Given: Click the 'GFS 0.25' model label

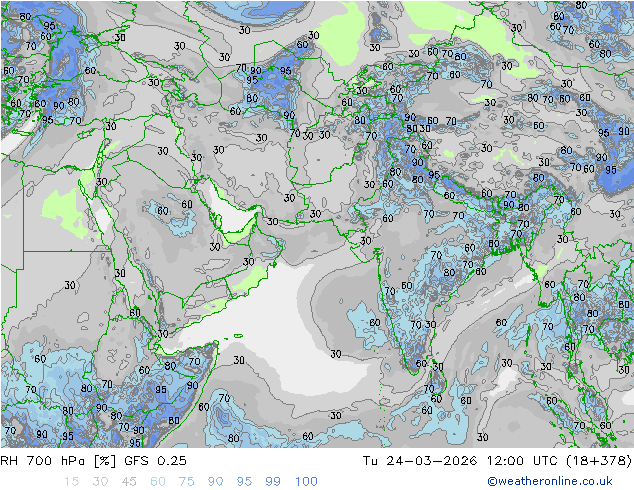Looking at the screenshot, I should 155,461.
